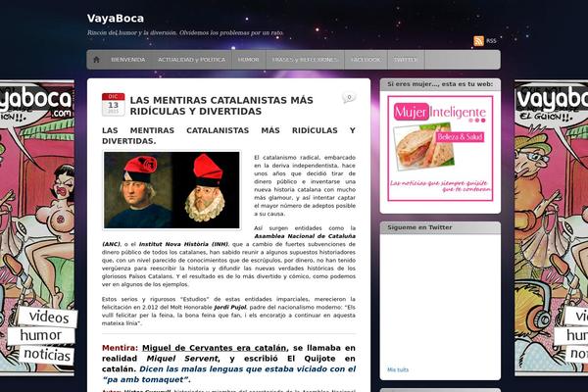Select 'videos' label in left banner
Screen dimensions: 588x392
point(49,318)
